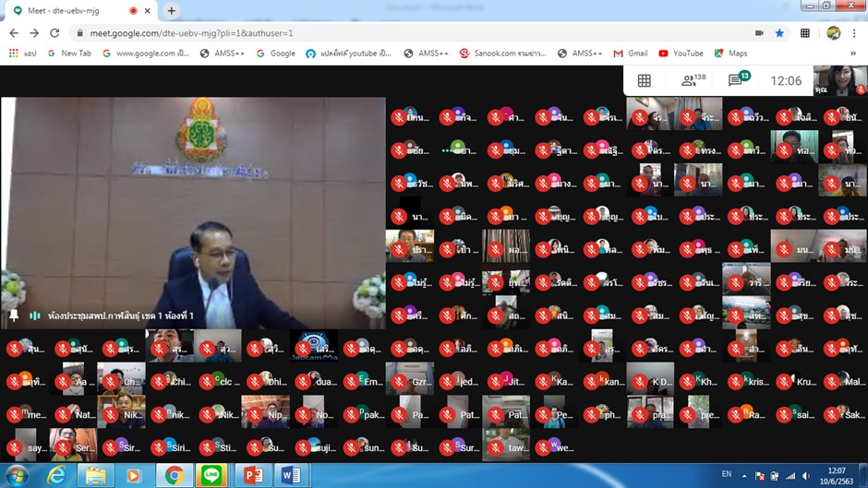Click the volume icon in system tray
The height and width of the screenshot is (488, 868).
807,476
